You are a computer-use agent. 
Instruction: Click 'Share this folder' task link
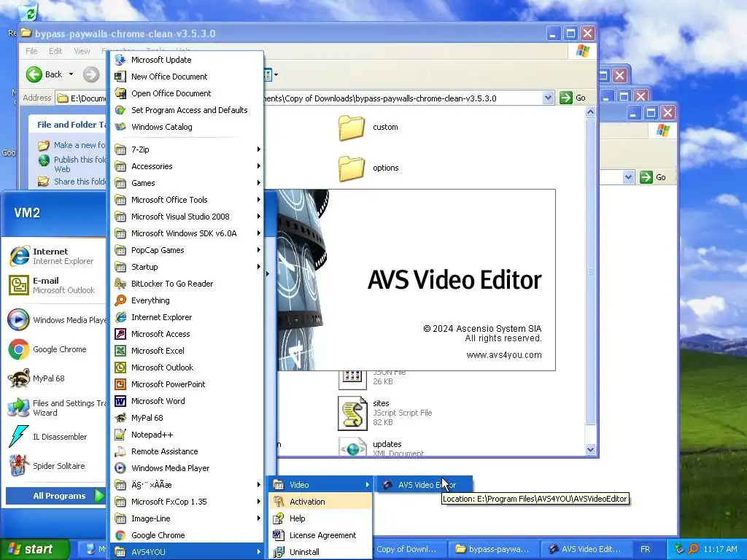tap(80, 182)
